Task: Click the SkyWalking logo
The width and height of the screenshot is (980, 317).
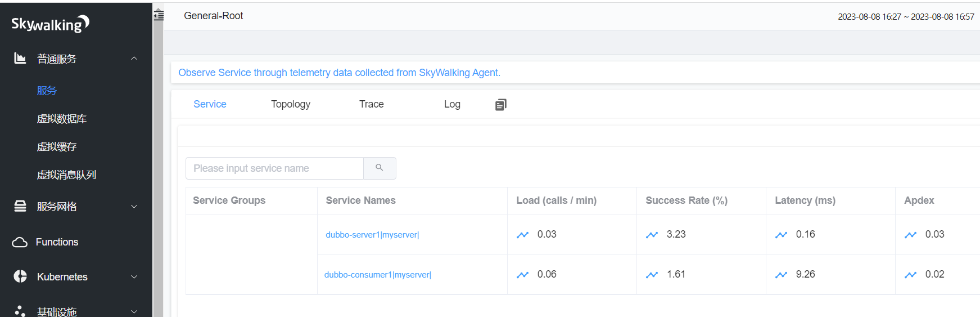Action: 50,24
